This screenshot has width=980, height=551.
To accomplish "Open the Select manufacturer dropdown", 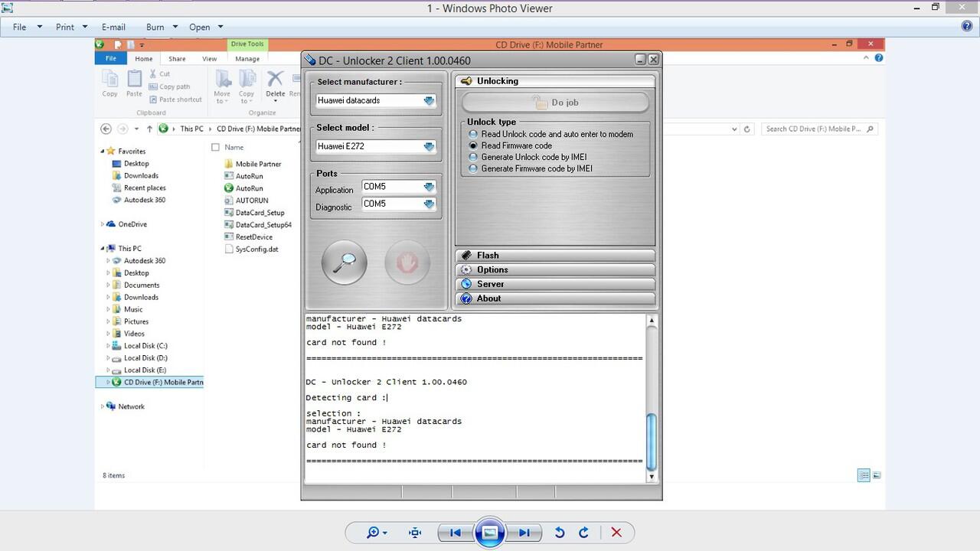I will (429, 100).
